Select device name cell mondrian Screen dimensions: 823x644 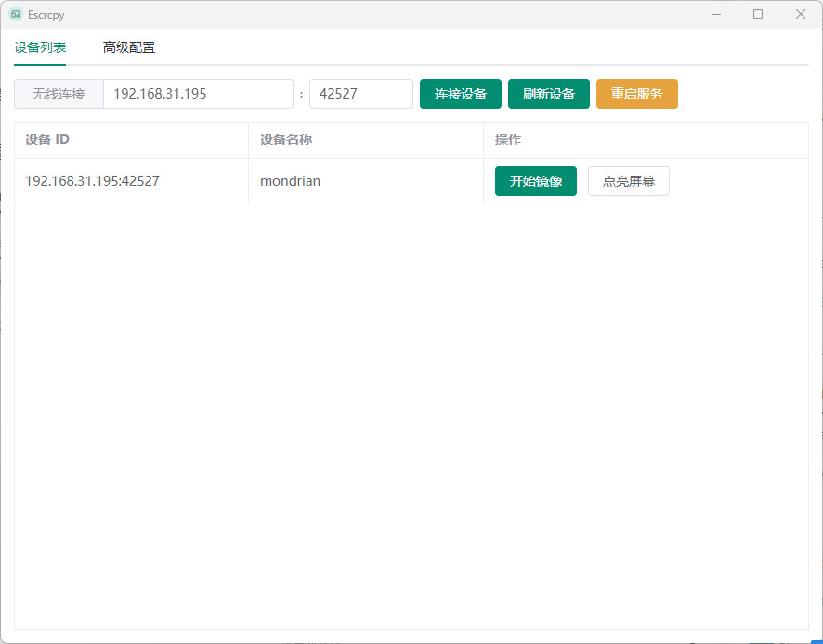(366, 181)
